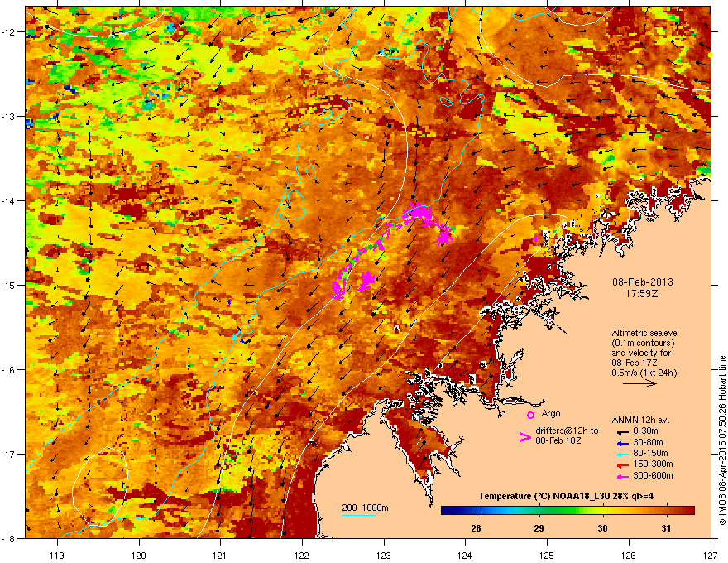Click the '0.5m/s (1kt 24h)' text
The image size is (728, 563).
[x=644, y=373]
